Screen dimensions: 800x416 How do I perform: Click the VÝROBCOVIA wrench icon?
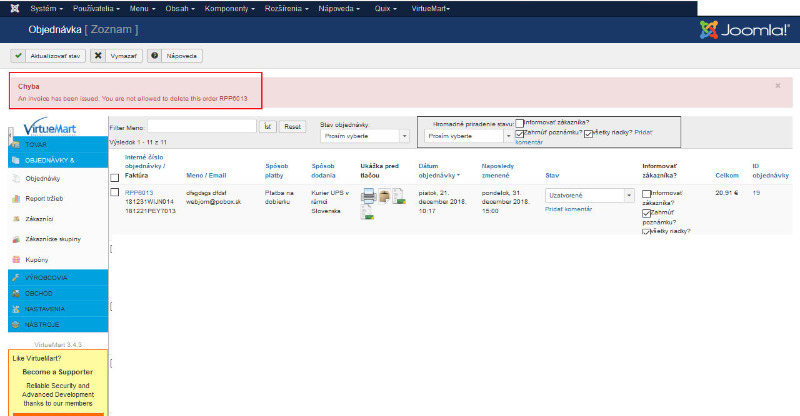tap(16, 278)
